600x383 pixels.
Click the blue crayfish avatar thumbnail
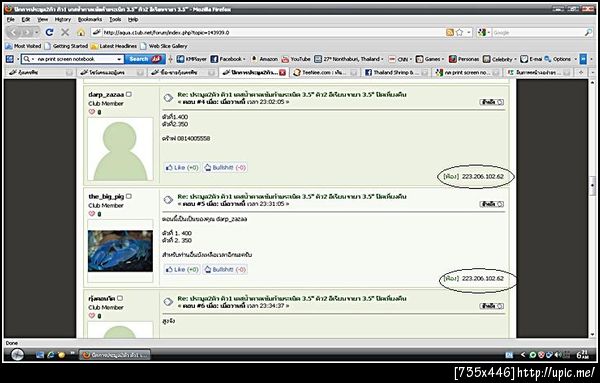pyautogui.click(x=120, y=251)
